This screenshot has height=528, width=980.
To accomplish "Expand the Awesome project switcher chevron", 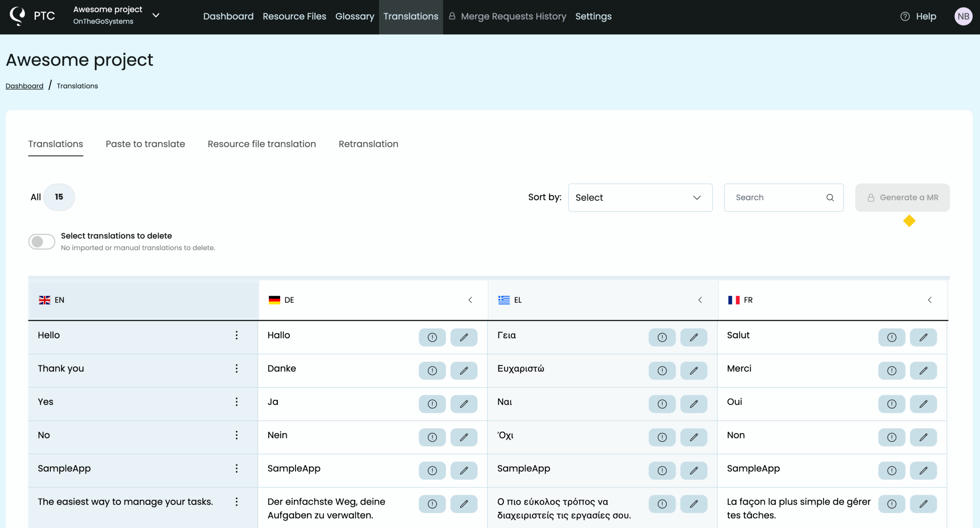I will [x=156, y=15].
